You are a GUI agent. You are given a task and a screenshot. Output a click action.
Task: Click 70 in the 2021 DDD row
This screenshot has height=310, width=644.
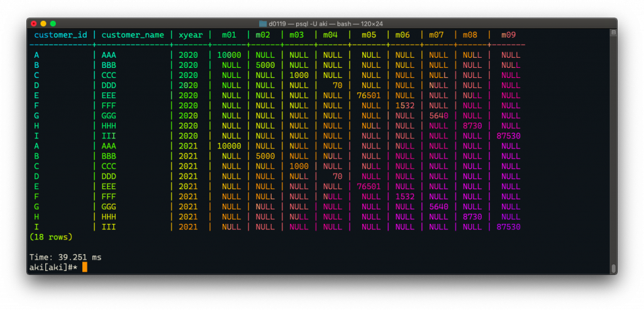[x=338, y=176]
